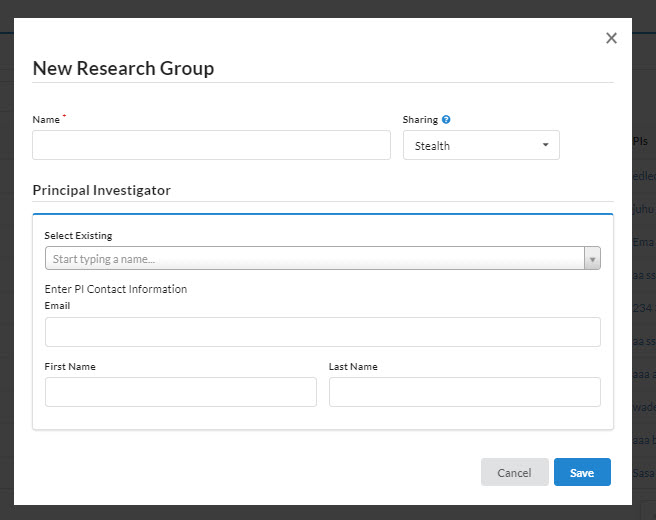
Task: Cancel creating the research group
Action: pyautogui.click(x=514, y=472)
